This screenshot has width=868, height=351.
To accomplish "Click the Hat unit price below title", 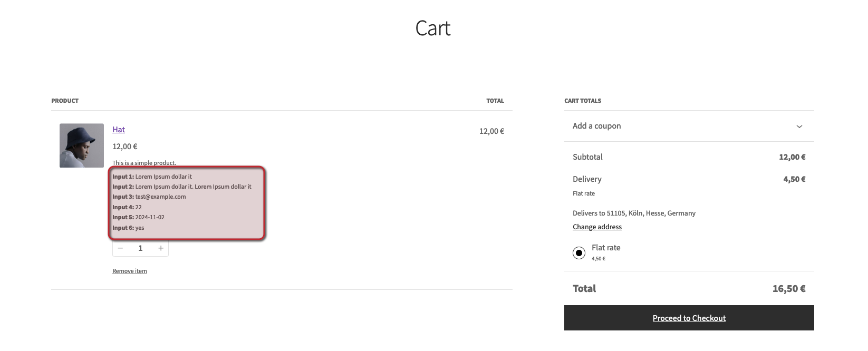I will [x=125, y=147].
